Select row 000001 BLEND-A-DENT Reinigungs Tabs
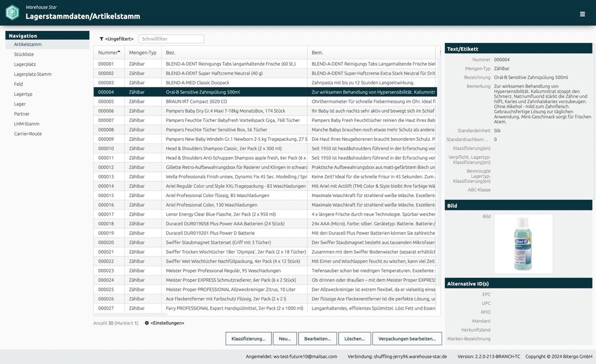This screenshot has width=596, height=364. click(265, 64)
